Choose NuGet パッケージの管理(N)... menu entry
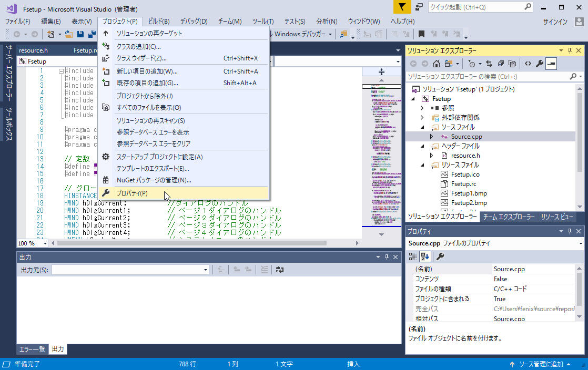The image size is (588, 370). (x=184, y=180)
